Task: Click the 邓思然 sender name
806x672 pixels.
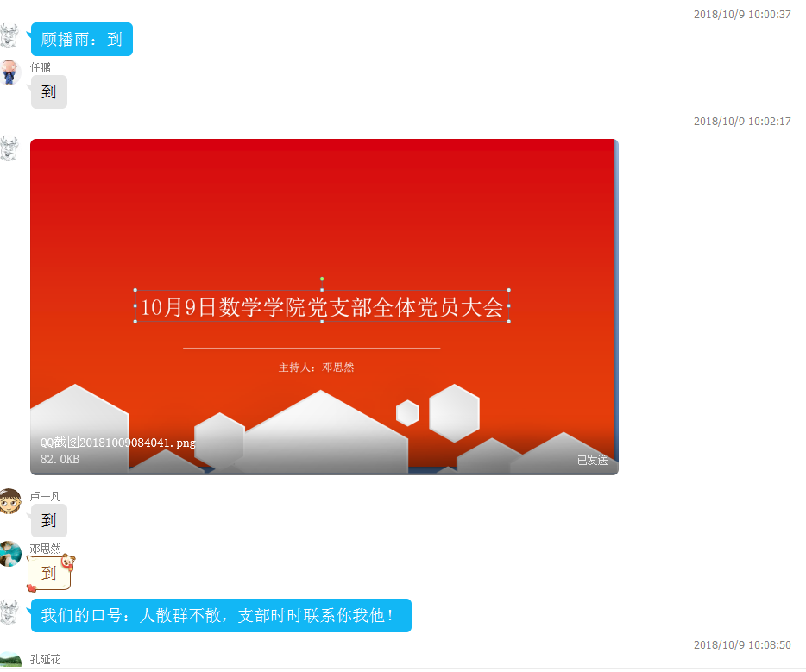Action: pyautogui.click(x=46, y=549)
